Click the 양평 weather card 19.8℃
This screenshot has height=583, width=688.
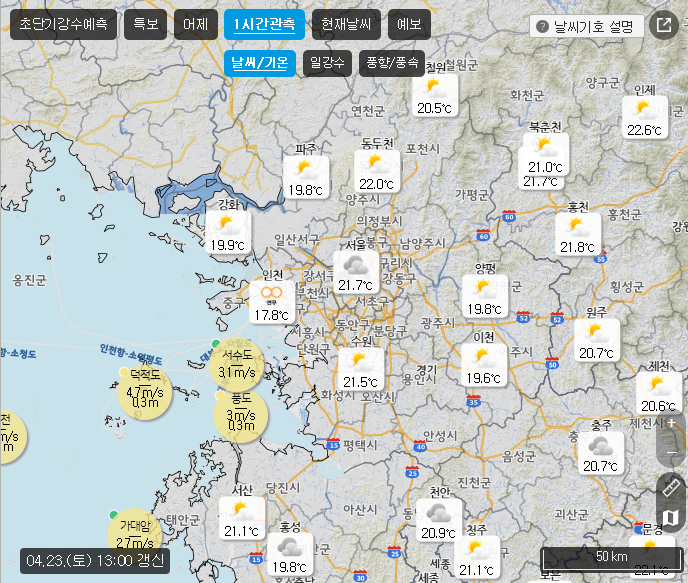pos(485,297)
